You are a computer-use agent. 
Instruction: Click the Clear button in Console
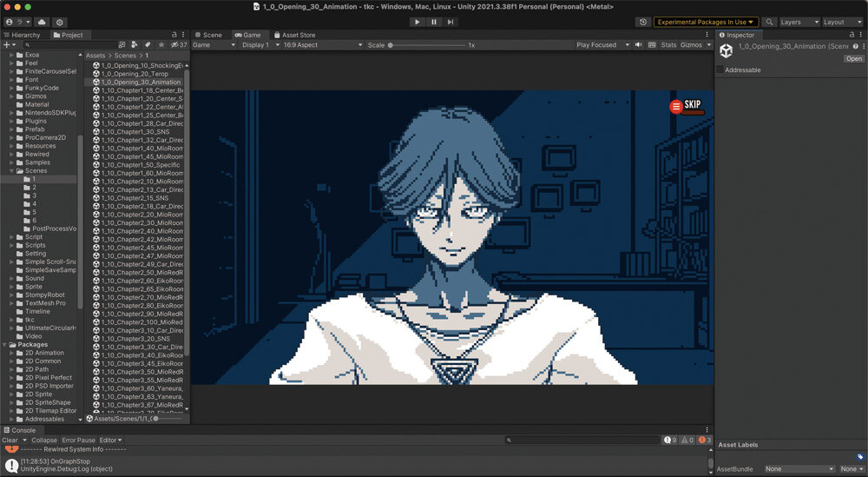(10, 440)
